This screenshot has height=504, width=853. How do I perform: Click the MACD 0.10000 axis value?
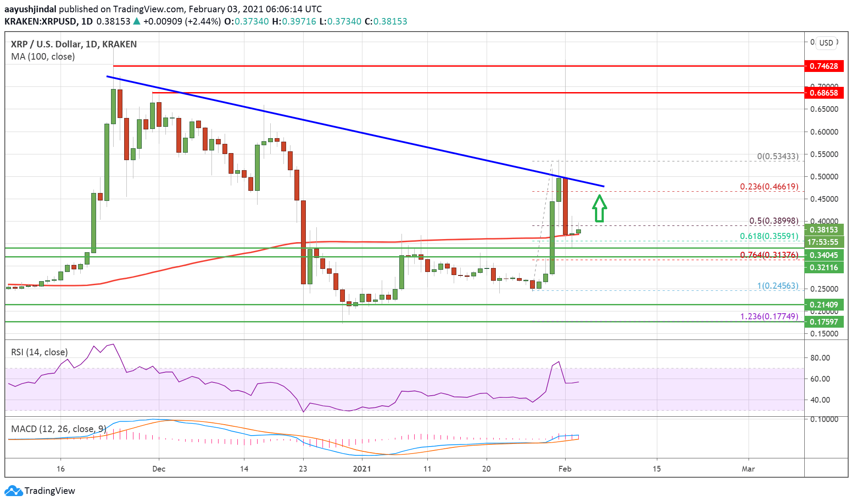coord(824,419)
